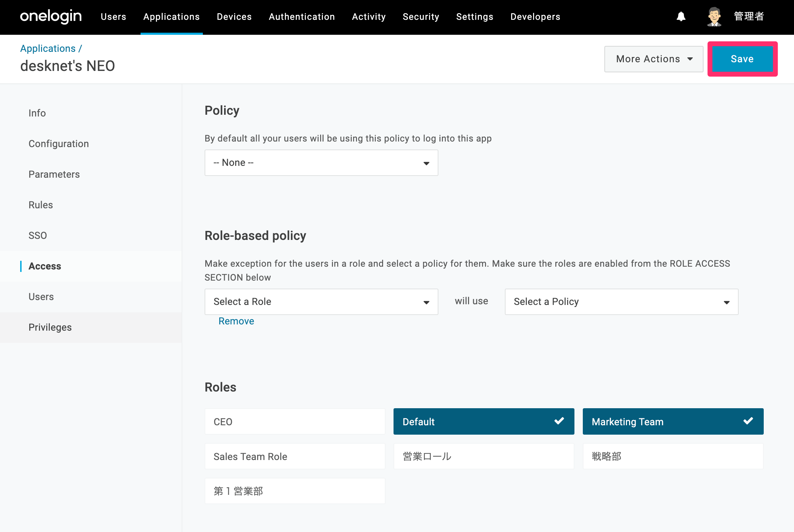Follow the Applications breadcrumb link
This screenshot has width=794, height=532.
tap(48, 48)
